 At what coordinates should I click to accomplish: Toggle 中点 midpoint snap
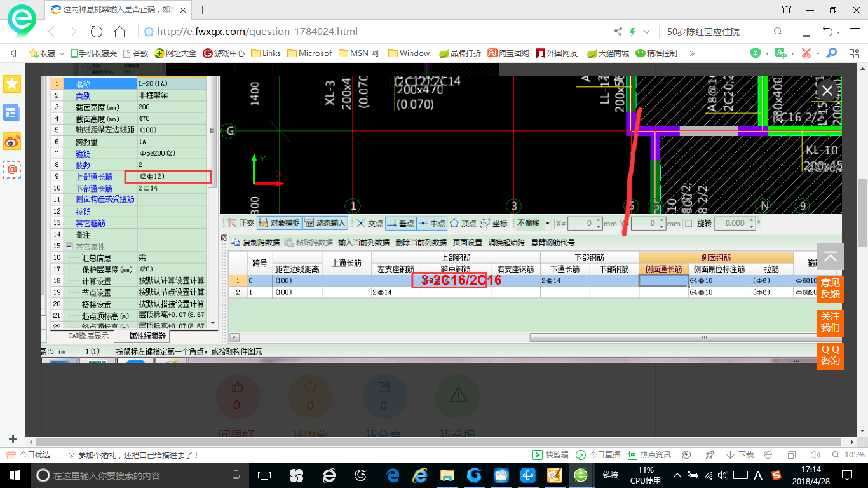(432, 223)
